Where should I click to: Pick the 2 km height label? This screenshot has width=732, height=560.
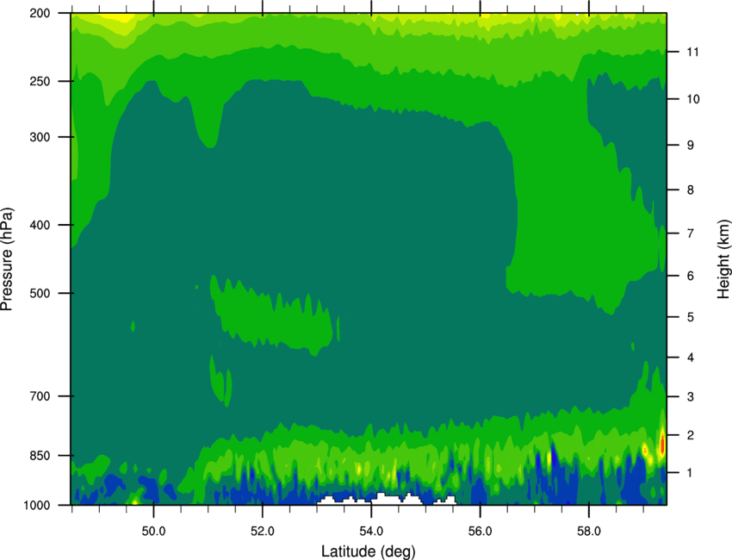tap(691, 435)
